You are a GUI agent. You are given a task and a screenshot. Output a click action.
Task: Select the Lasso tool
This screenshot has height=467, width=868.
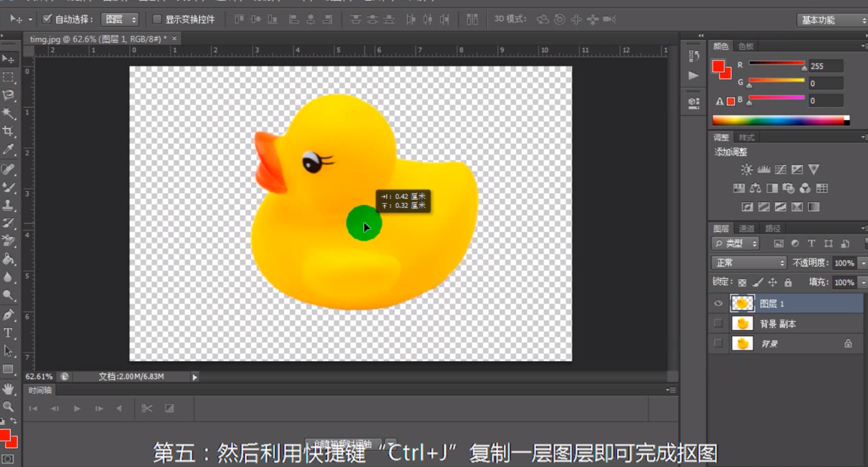point(8,95)
